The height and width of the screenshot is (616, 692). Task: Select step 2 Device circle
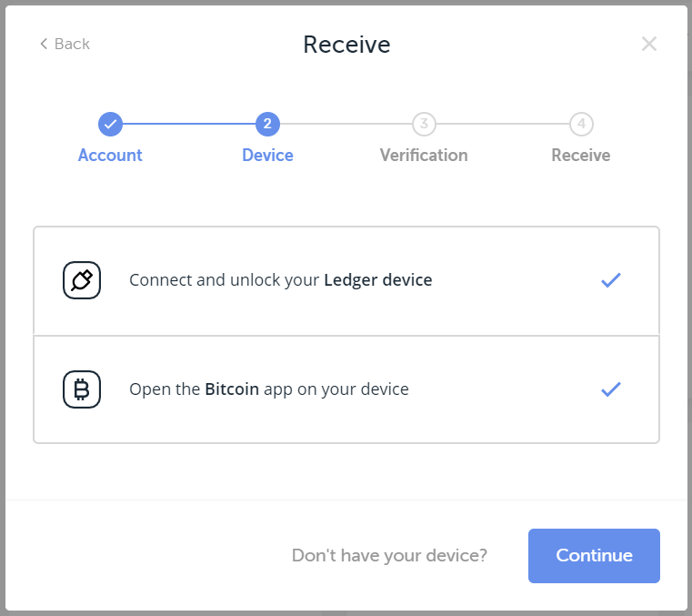[267, 124]
